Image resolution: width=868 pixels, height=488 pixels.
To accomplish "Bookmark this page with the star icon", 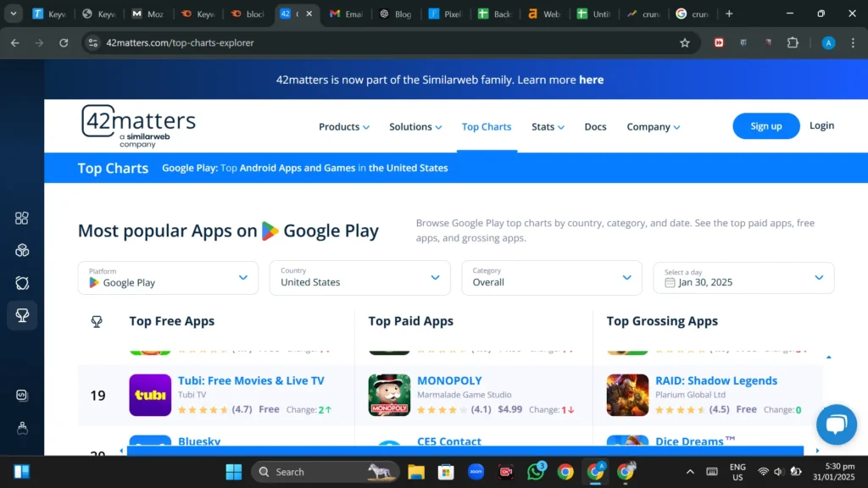I will coord(685,42).
